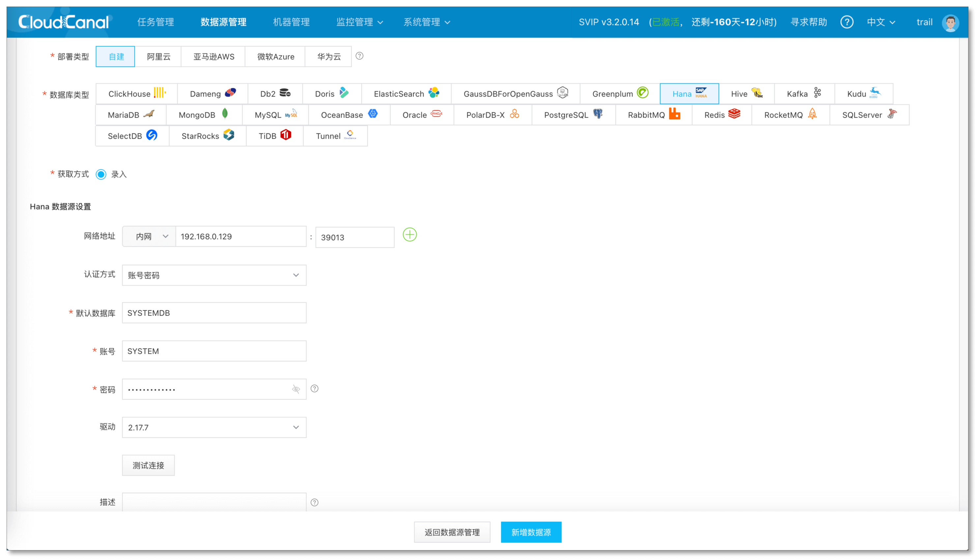Select the Hana database type
The image size is (978, 560).
[689, 94]
